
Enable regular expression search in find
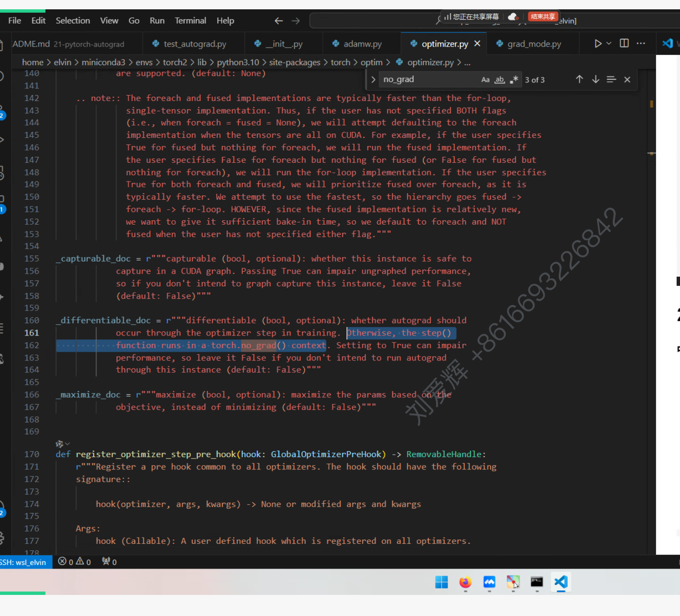(x=514, y=80)
